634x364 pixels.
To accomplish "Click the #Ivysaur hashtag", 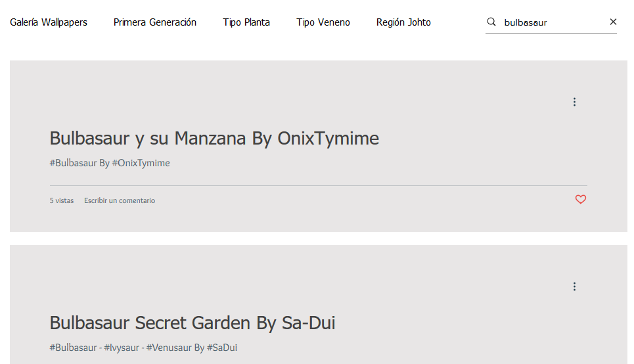I will coord(122,348).
